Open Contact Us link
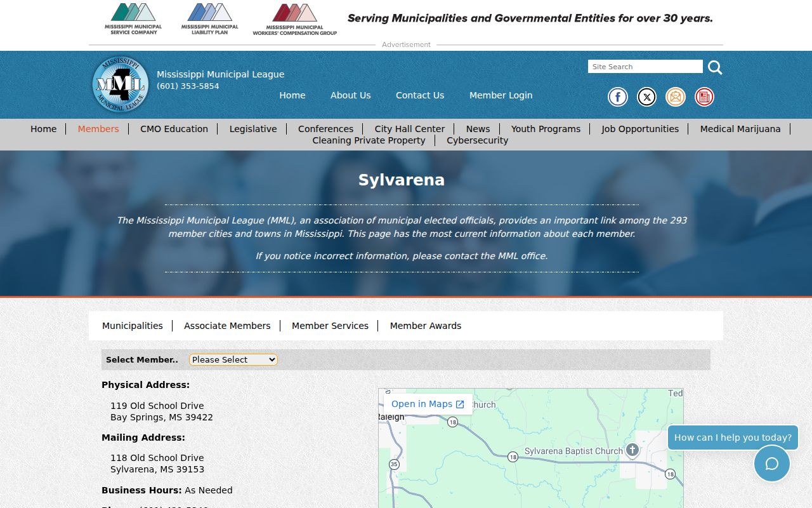The height and width of the screenshot is (508, 812). pyautogui.click(x=420, y=95)
